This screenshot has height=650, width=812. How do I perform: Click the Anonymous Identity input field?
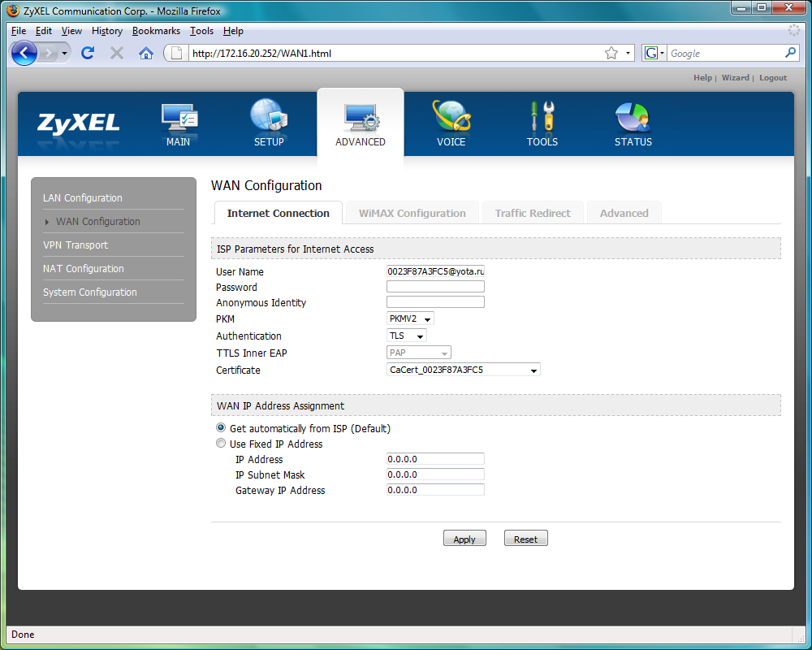point(435,302)
